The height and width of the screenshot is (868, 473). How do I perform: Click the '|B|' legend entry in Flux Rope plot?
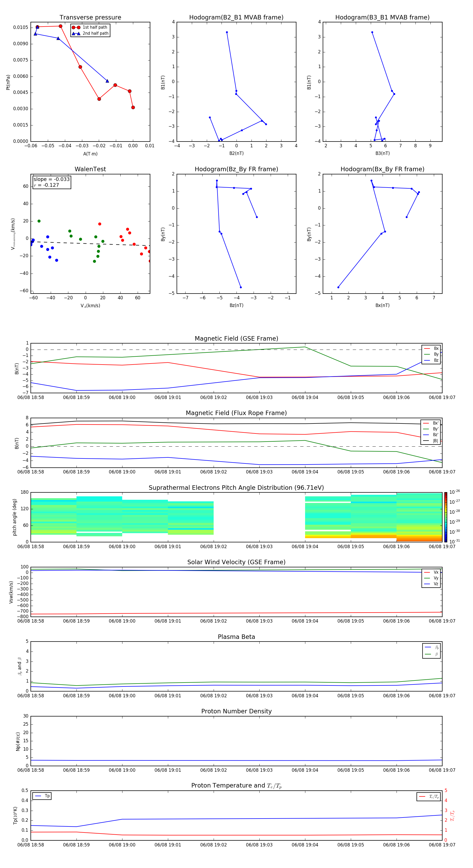431,441
